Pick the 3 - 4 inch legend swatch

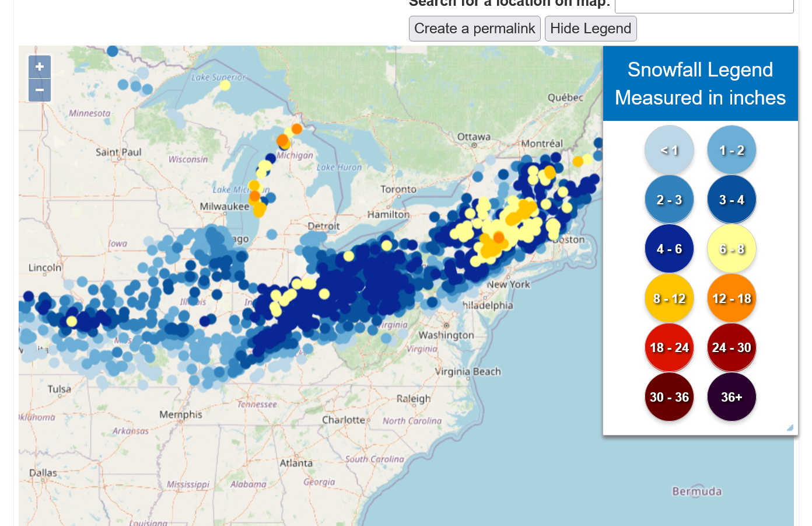[x=731, y=200]
